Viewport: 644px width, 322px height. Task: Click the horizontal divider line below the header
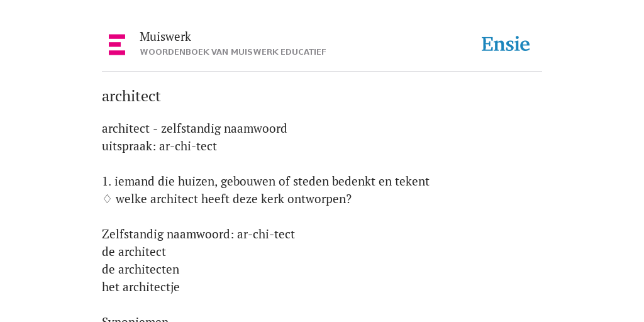click(x=322, y=72)
